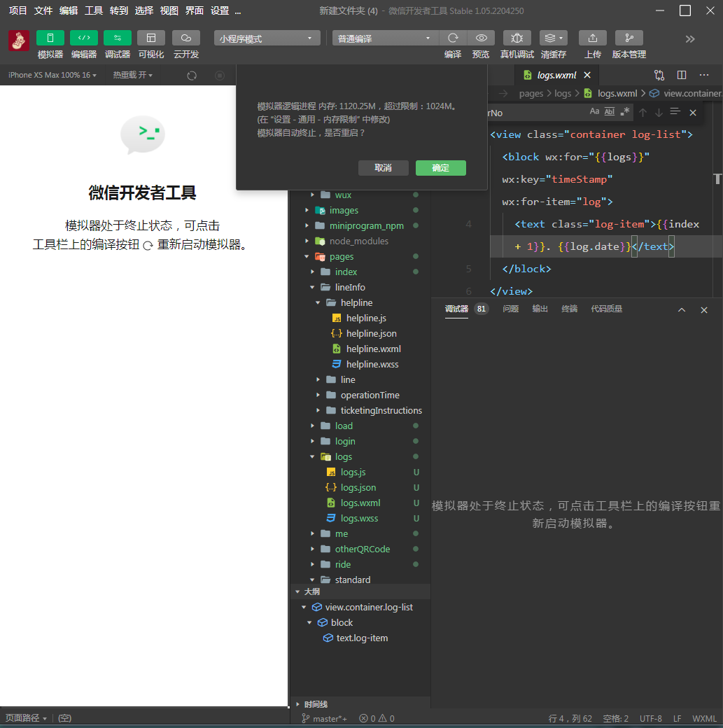The width and height of the screenshot is (723, 728).
Task: Open editor more actions (…) menu
Action: [x=704, y=75]
